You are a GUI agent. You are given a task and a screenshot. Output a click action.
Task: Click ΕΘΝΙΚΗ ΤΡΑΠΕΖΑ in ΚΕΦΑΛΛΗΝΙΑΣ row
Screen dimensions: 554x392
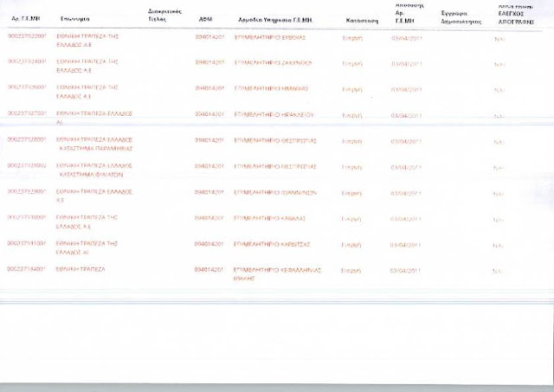tap(81, 269)
